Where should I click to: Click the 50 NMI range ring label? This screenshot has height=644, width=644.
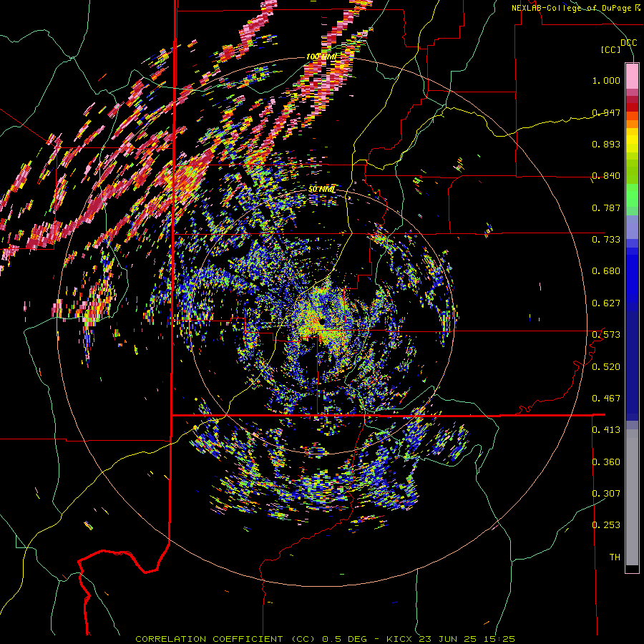coord(321,190)
